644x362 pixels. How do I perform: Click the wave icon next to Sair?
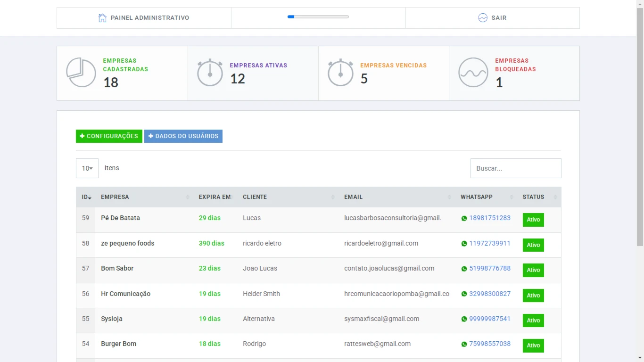pos(482,18)
